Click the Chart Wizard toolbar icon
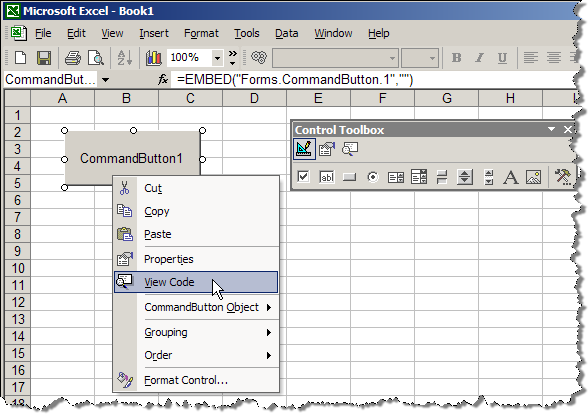588x414 pixels. click(x=153, y=58)
